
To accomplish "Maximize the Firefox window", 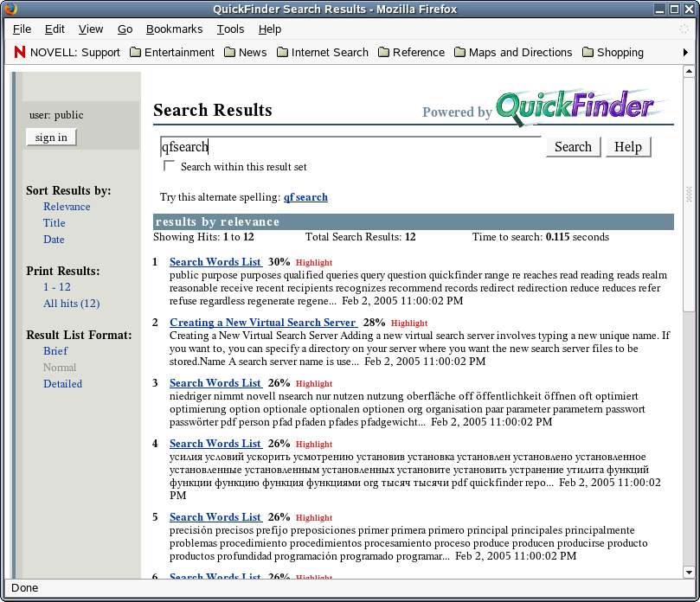I will pyautogui.click(x=675, y=9).
